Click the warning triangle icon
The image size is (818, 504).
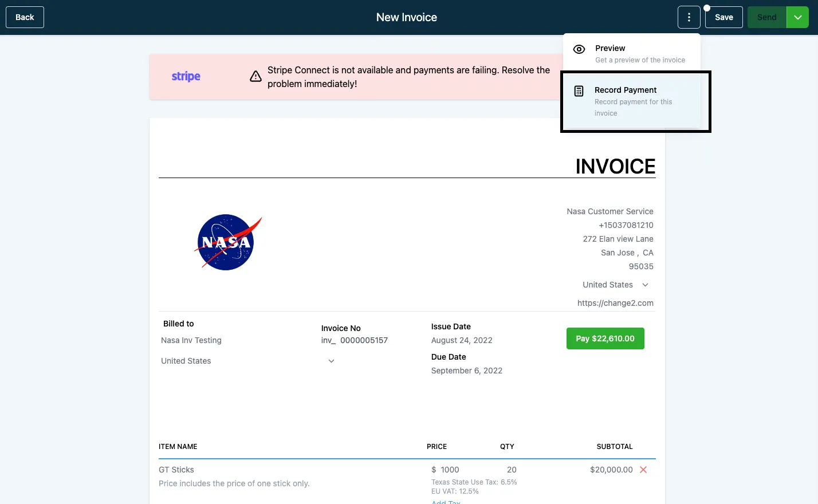(x=256, y=77)
